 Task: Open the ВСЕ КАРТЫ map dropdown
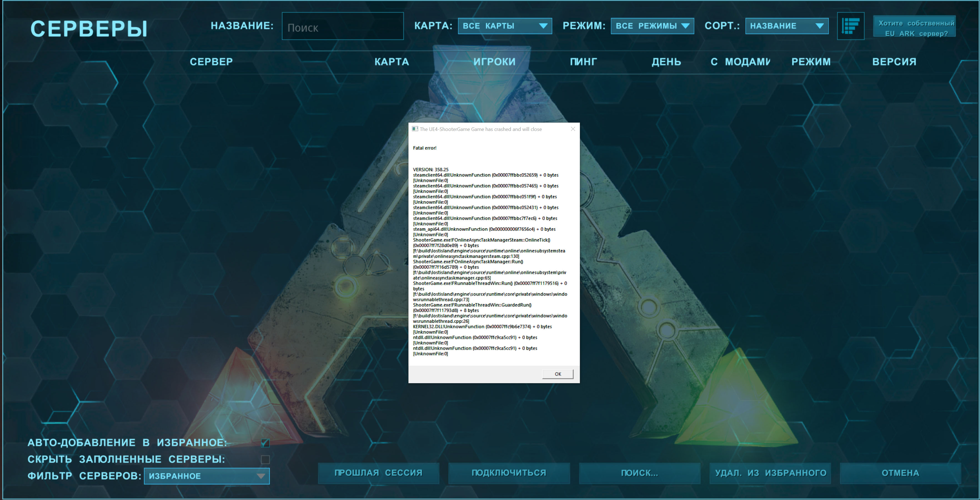point(505,26)
